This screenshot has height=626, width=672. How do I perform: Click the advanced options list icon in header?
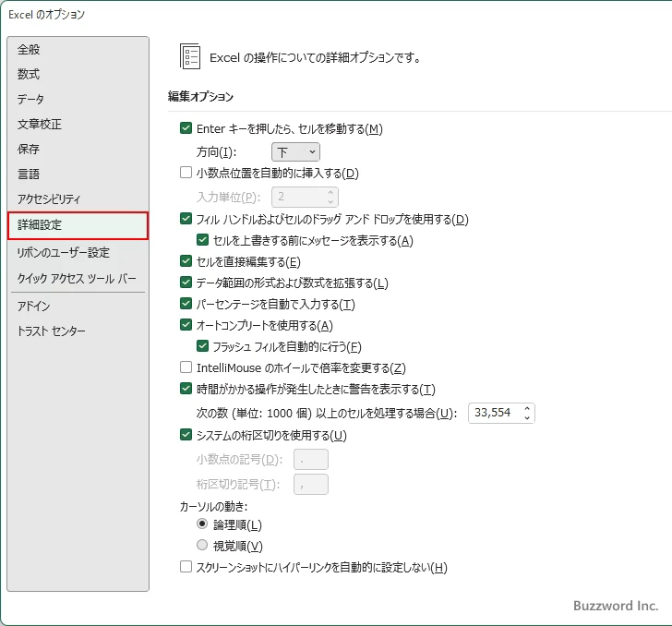tap(190, 56)
